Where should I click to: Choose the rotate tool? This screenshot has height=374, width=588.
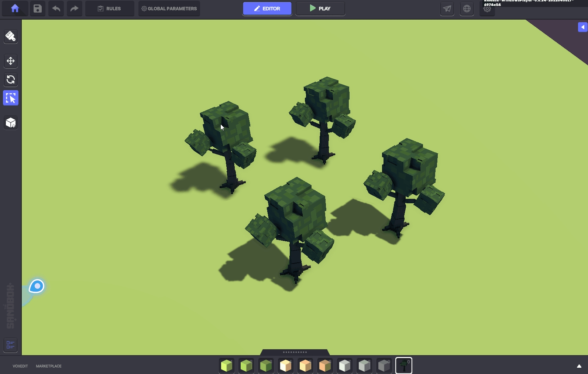click(11, 79)
